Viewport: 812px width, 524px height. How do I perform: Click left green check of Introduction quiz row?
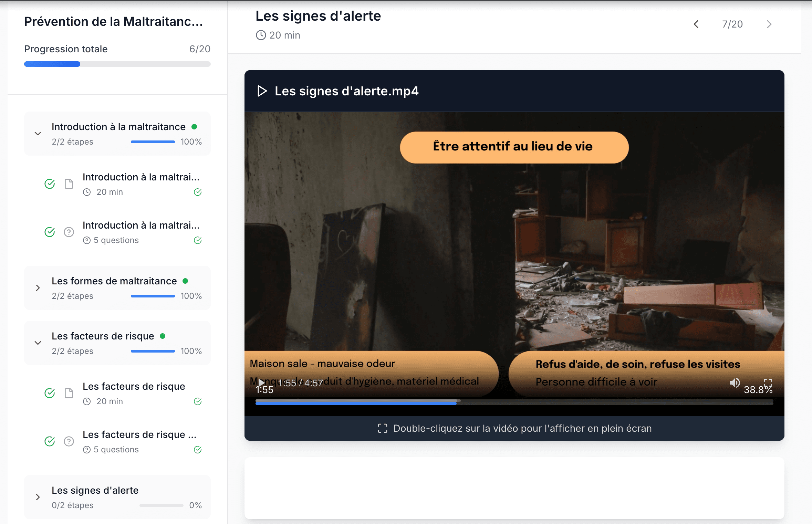coord(50,232)
